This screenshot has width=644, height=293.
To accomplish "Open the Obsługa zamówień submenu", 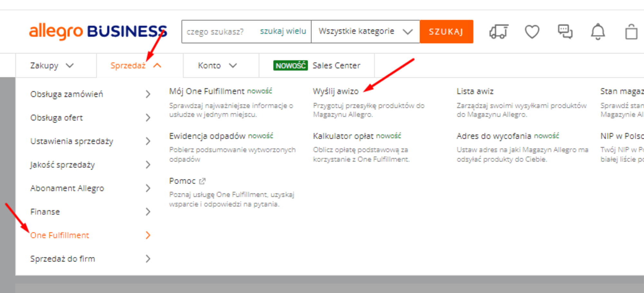I will 90,94.
